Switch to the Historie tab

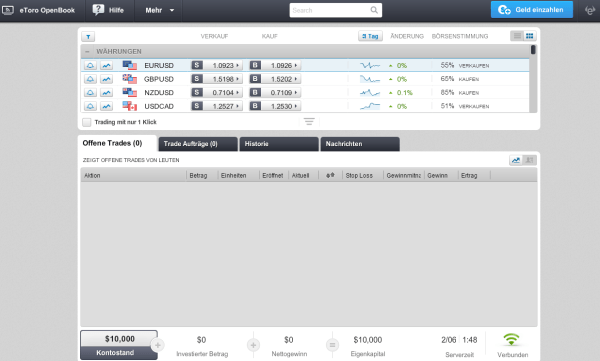pos(279,144)
